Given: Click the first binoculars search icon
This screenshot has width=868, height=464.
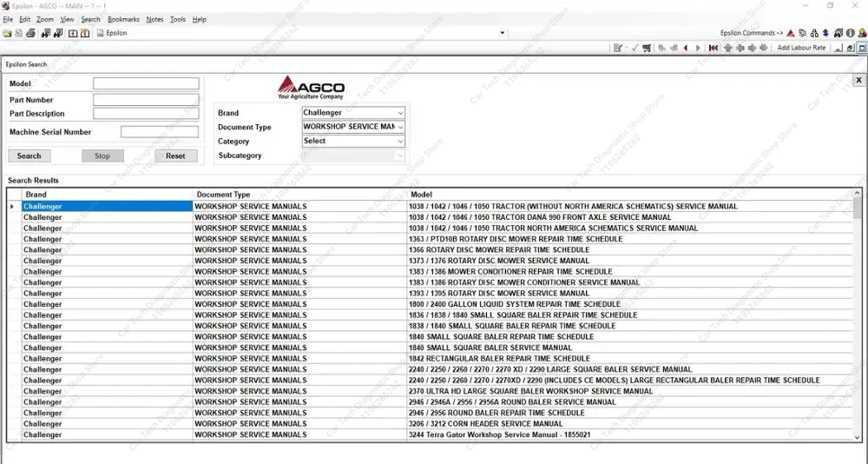Looking at the screenshot, I should click(x=45, y=33).
